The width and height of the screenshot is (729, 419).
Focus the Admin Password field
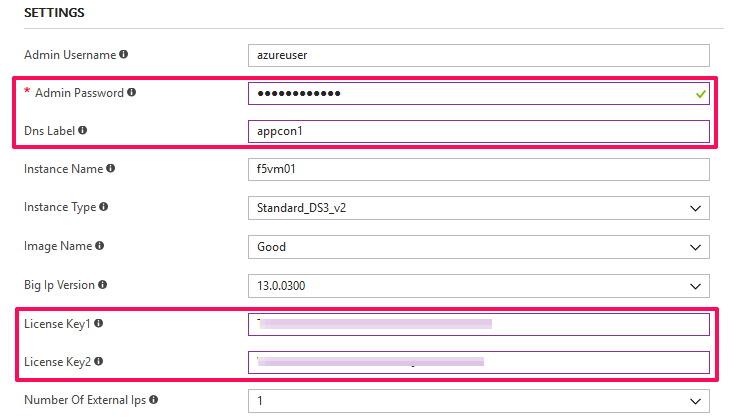pyautogui.click(x=479, y=93)
